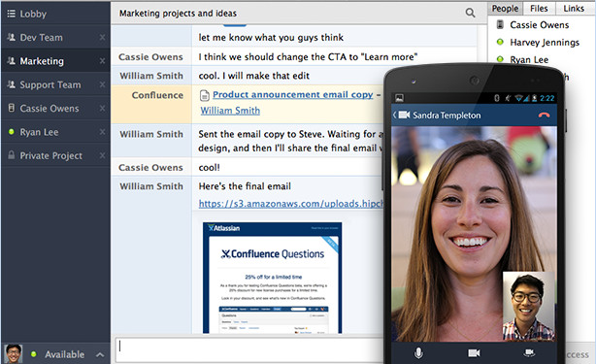The width and height of the screenshot is (596, 364).
Task: Mute microphone on phone call
Action: click(x=418, y=353)
